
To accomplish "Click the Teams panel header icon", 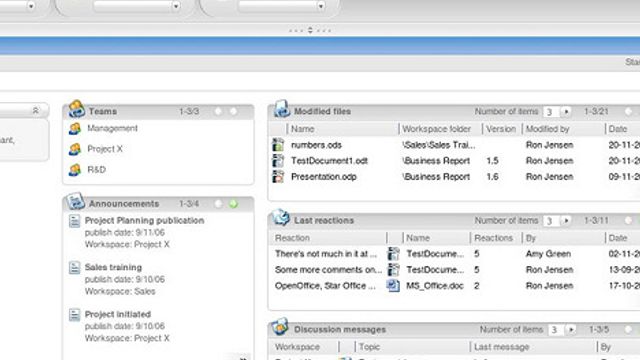I will [76, 109].
